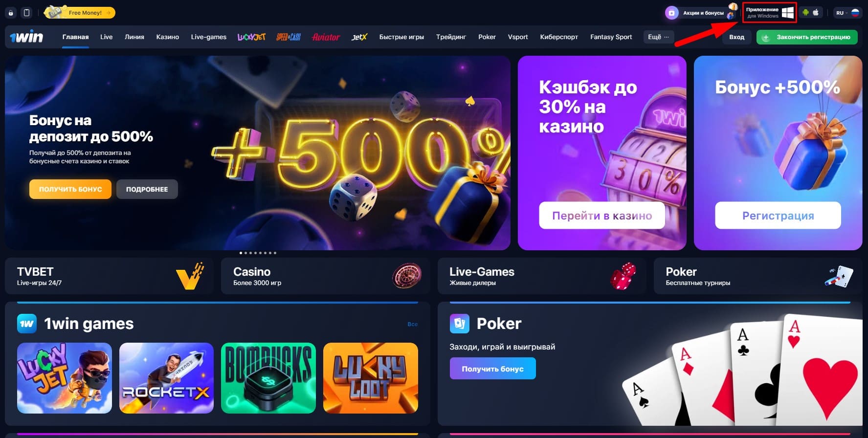Switch to the Киберспорт section
Viewport: 868px width, 438px height.
coord(559,37)
